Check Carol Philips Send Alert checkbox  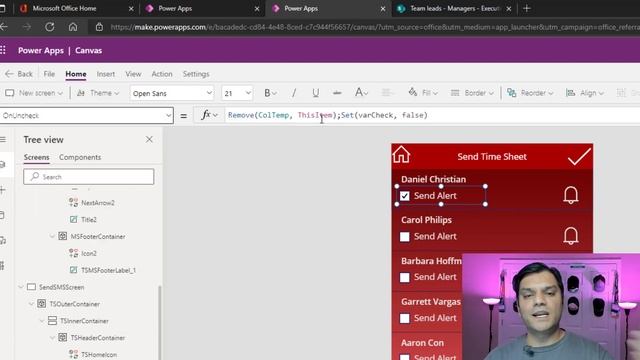[x=404, y=237]
